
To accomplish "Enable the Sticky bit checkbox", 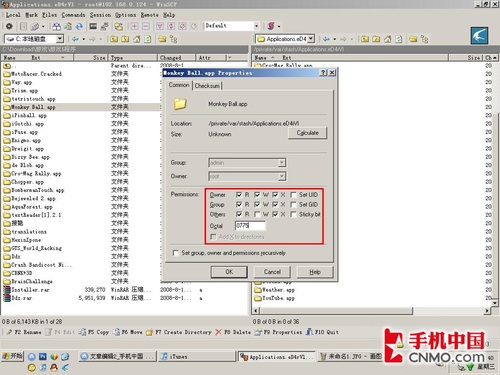I will (x=293, y=214).
